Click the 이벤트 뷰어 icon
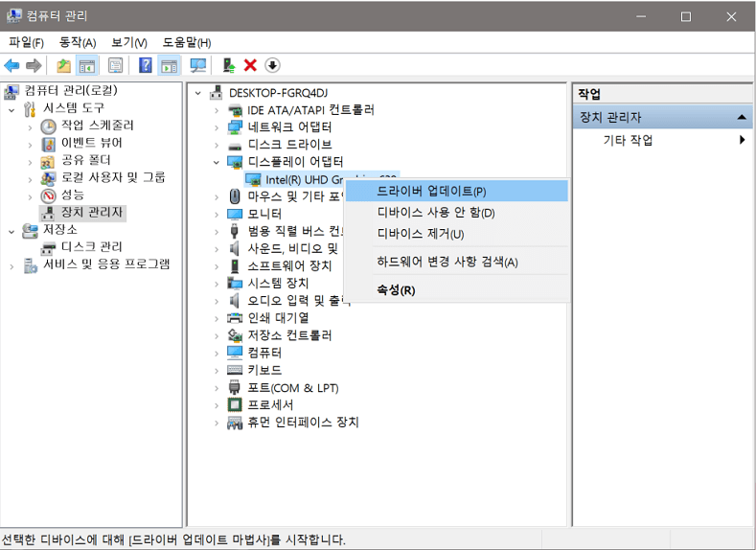Image resolution: width=756 pixels, height=550 pixels. coord(48,144)
